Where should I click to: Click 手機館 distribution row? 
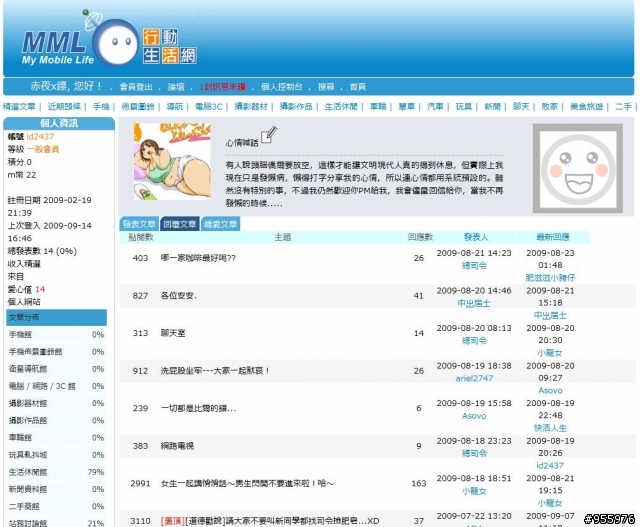pyautogui.click(x=56, y=335)
